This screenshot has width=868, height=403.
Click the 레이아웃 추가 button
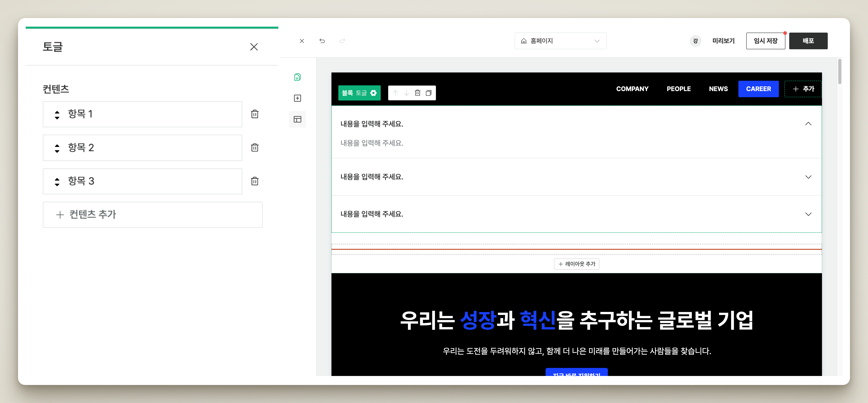pos(577,264)
